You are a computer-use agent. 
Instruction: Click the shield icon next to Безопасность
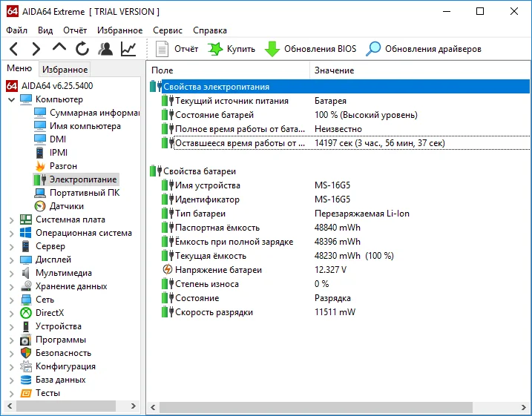point(26,353)
